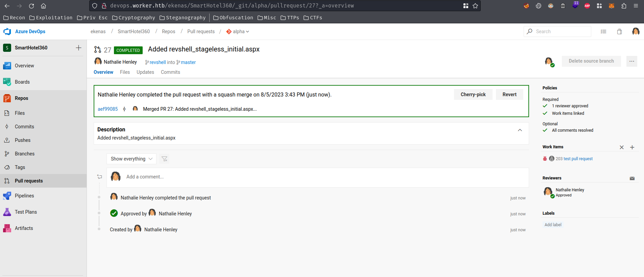Image resolution: width=644 pixels, height=277 pixels.
Task: Switch to the Files tab
Action: pos(125,72)
